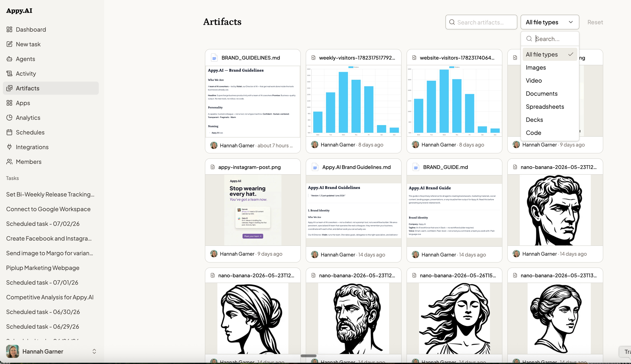Click file icon beside weekly-visitors file name
This screenshot has height=364, width=631.
click(313, 58)
